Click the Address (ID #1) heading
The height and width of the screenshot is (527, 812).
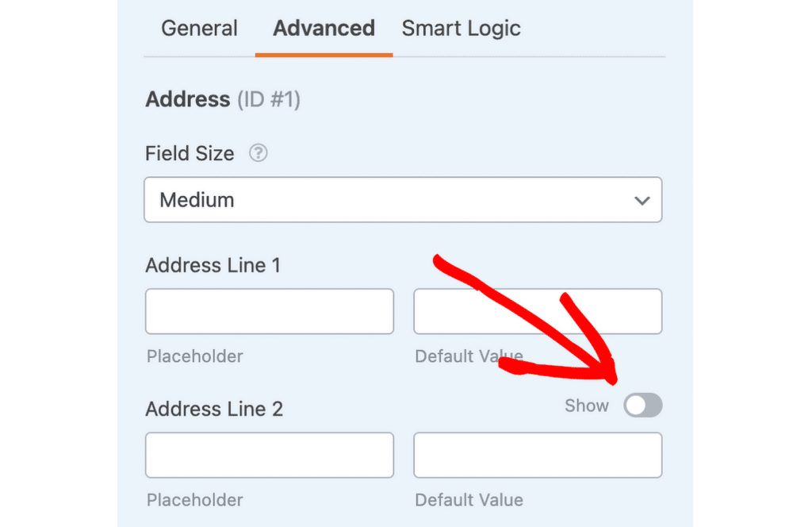pos(223,99)
